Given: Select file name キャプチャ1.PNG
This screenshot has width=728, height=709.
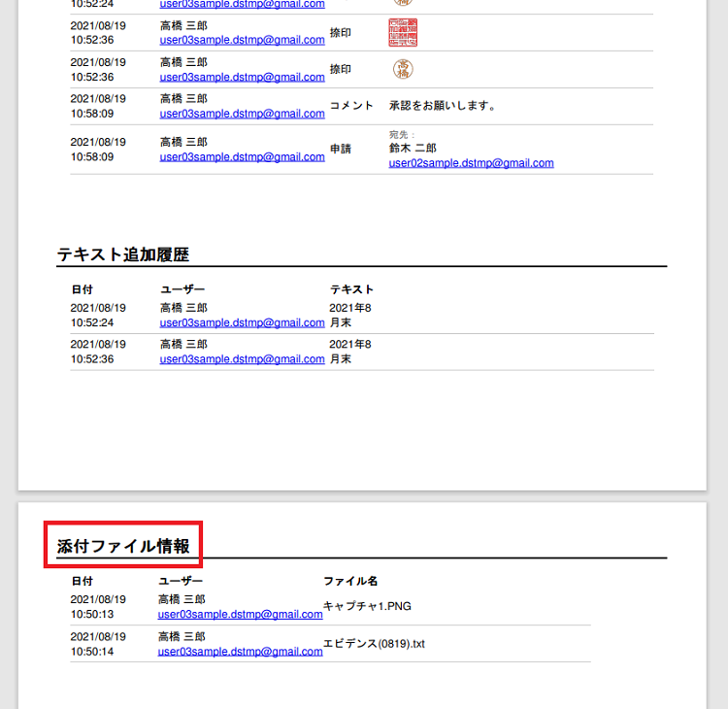Looking at the screenshot, I should [x=367, y=606].
